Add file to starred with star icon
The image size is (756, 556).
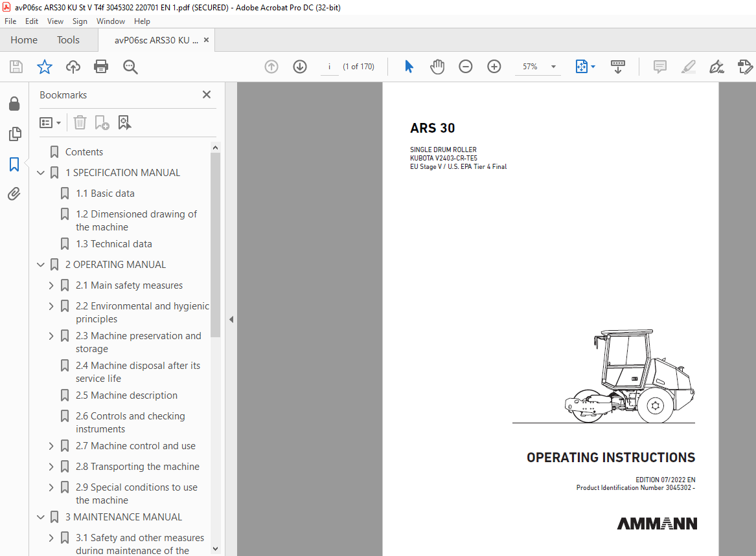point(44,67)
